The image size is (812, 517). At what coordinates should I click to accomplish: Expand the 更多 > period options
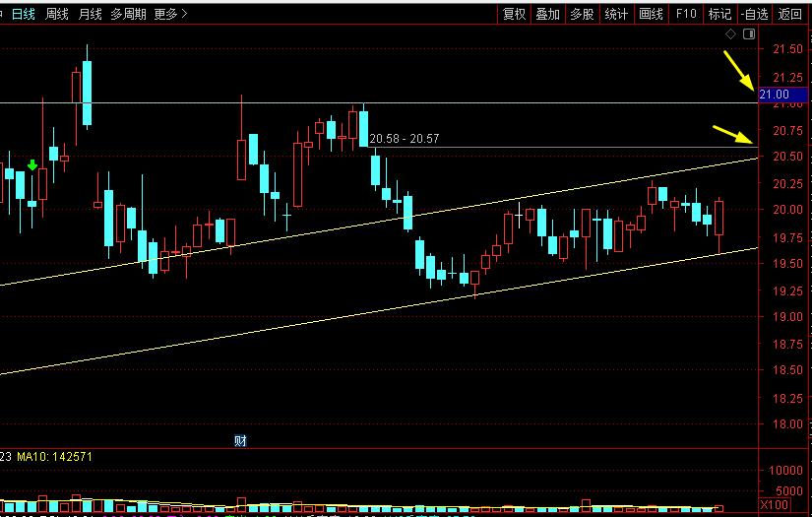point(170,14)
